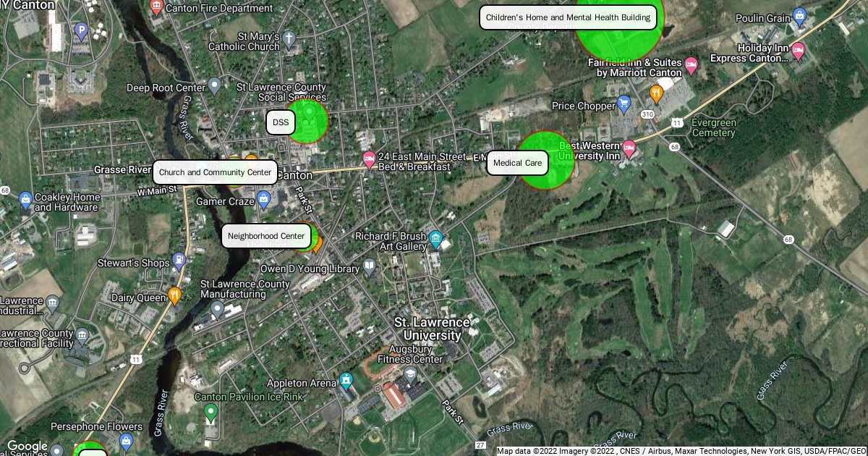Click the Google logo link
This screenshot has width=868, height=456.
[27, 447]
